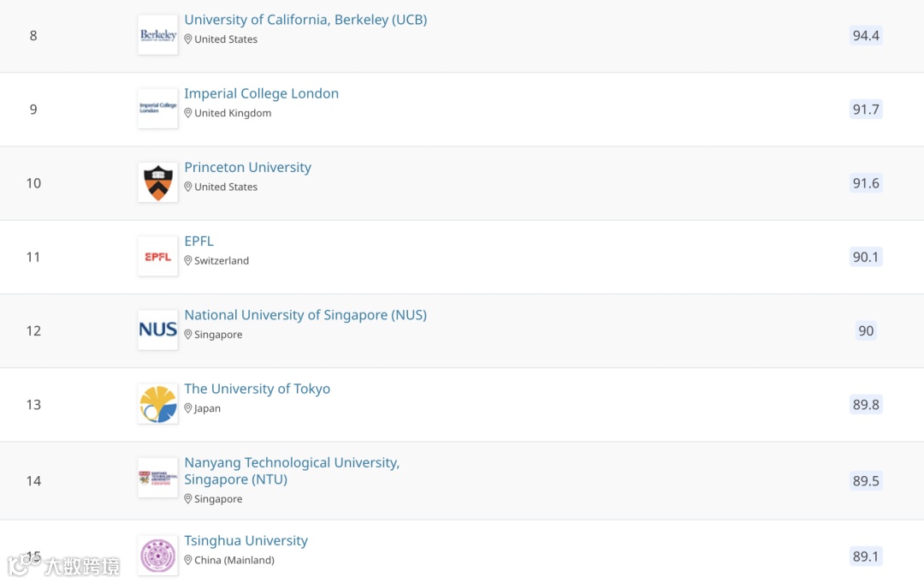Open National University of Singapore (NUS) link
This screenshot has width=924, height=583.
pyautogui.click(x=305, y=315)
